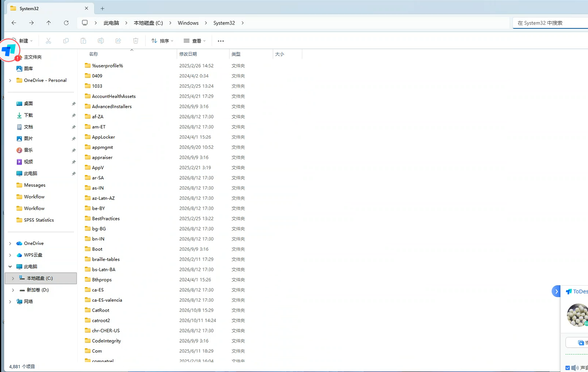588x372 pixels.
Task: Refresh the System32 folder view
Action: pos(66,23)
